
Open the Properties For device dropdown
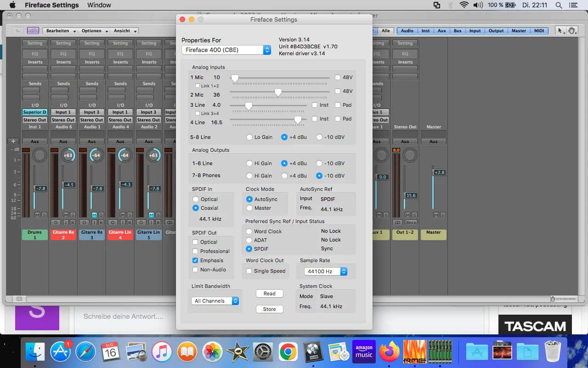click(226, 50)
